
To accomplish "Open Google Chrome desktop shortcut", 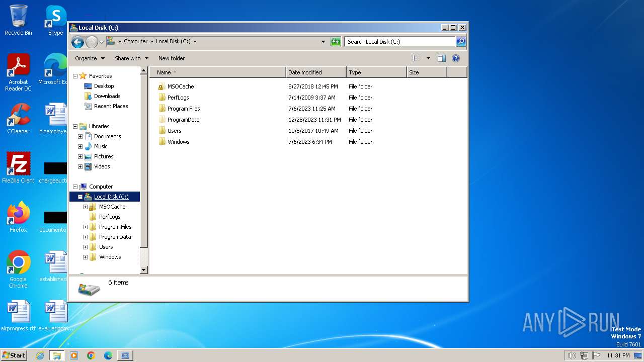I will point(18,269).
